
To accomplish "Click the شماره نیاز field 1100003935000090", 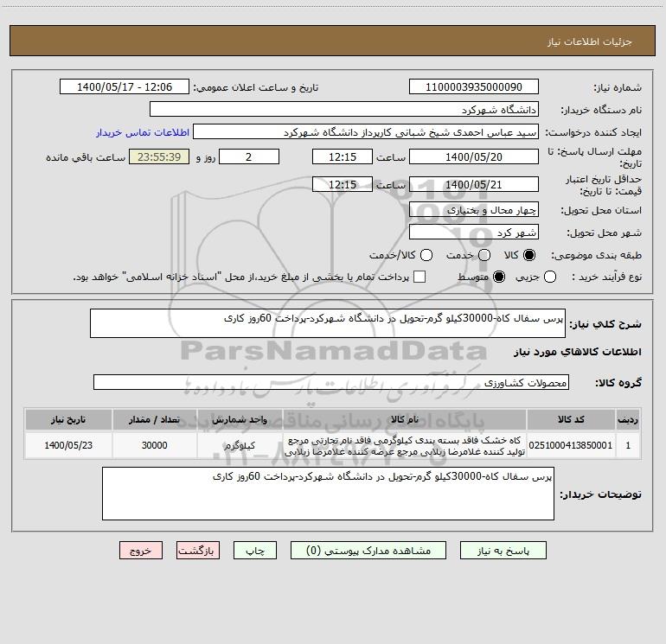I will (474, 87).
